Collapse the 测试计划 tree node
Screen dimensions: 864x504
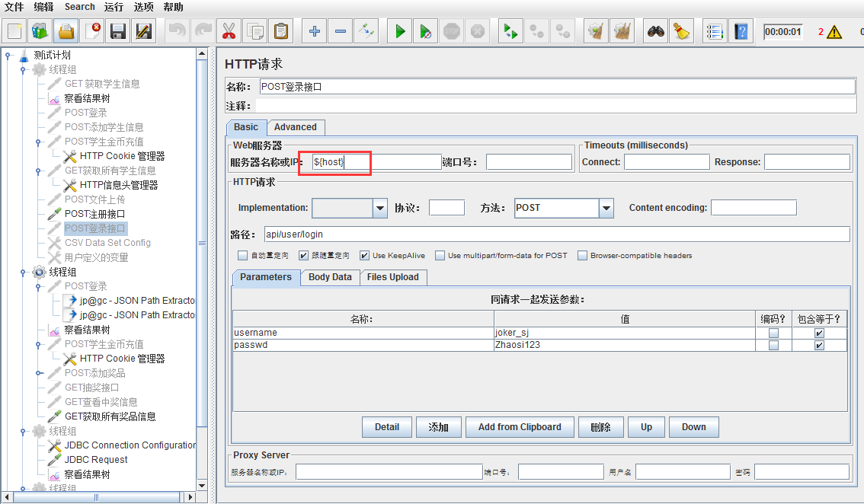(x=8, y=55)
